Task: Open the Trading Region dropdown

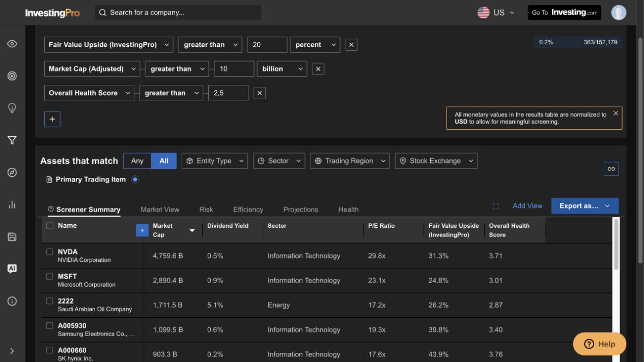Action: tap(350, 161)
